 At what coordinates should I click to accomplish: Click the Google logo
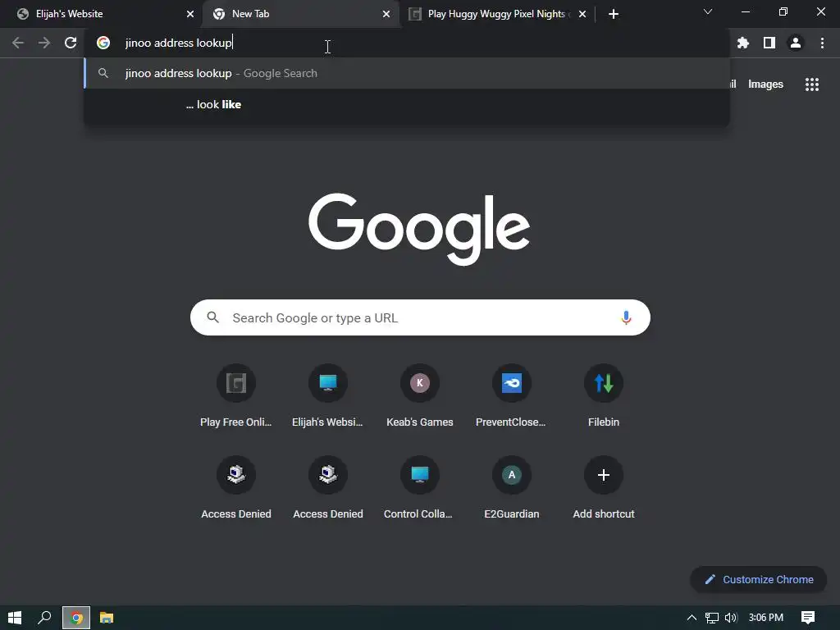419,229
